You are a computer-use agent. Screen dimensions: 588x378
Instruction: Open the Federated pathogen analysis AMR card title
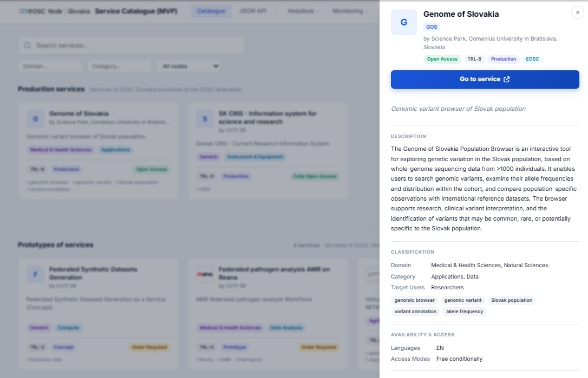coord(274,273)
